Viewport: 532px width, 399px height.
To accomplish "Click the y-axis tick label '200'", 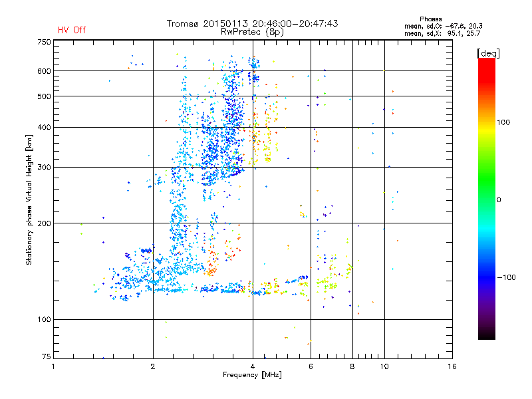I will click(45, 223).
